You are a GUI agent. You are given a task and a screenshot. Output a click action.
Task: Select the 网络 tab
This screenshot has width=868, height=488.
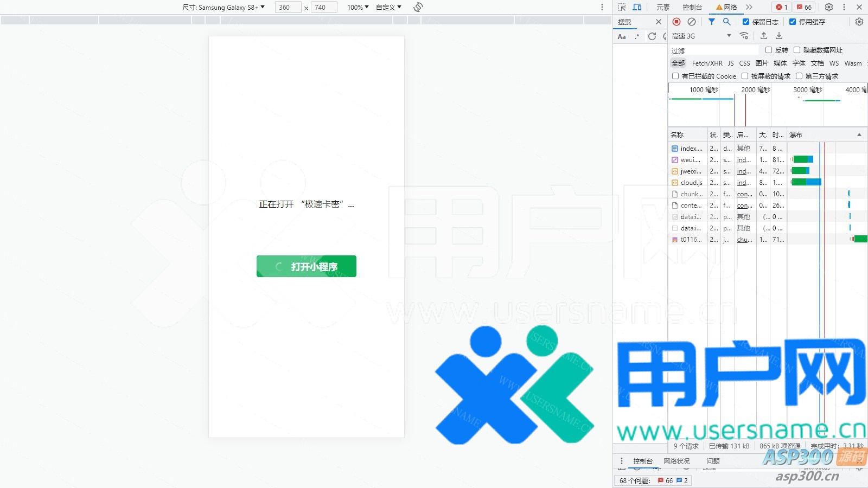726,7
